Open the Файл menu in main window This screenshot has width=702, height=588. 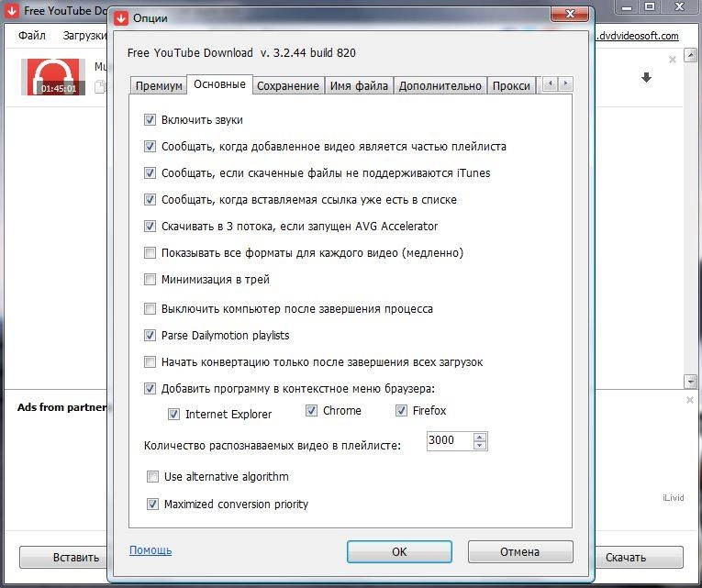(32, 36)
